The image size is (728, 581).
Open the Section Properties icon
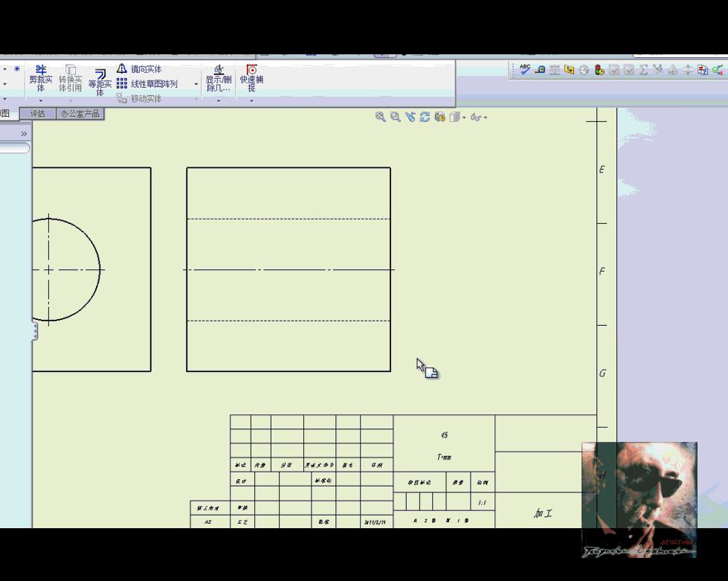(569, 70)
